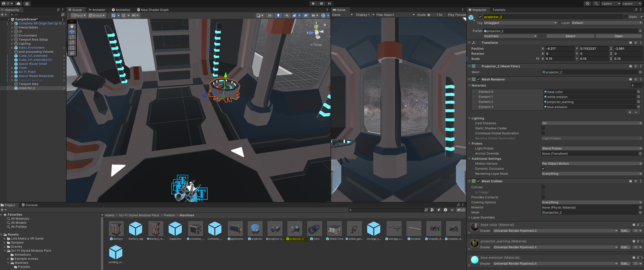Select the Rect transform tool

point(72,48)
